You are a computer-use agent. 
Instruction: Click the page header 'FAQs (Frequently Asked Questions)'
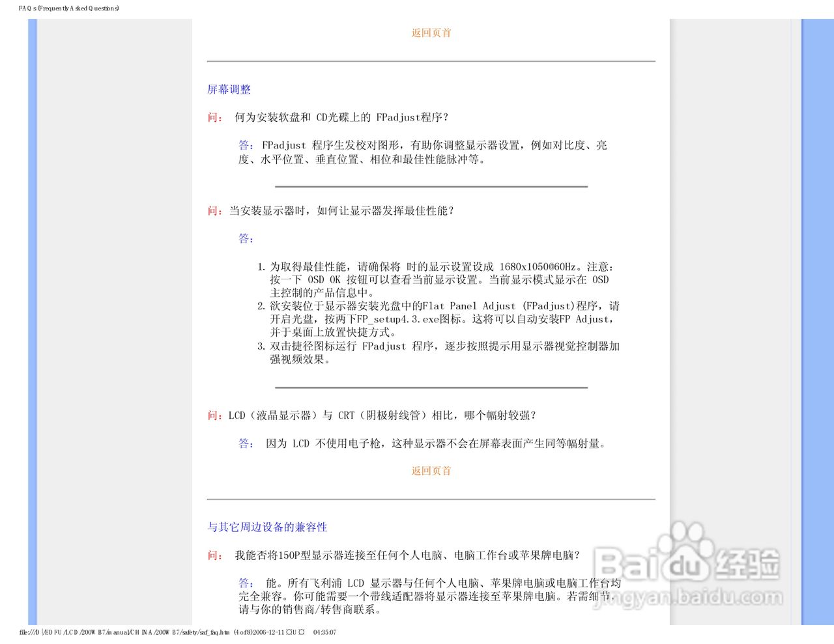[x=69, y=8]
